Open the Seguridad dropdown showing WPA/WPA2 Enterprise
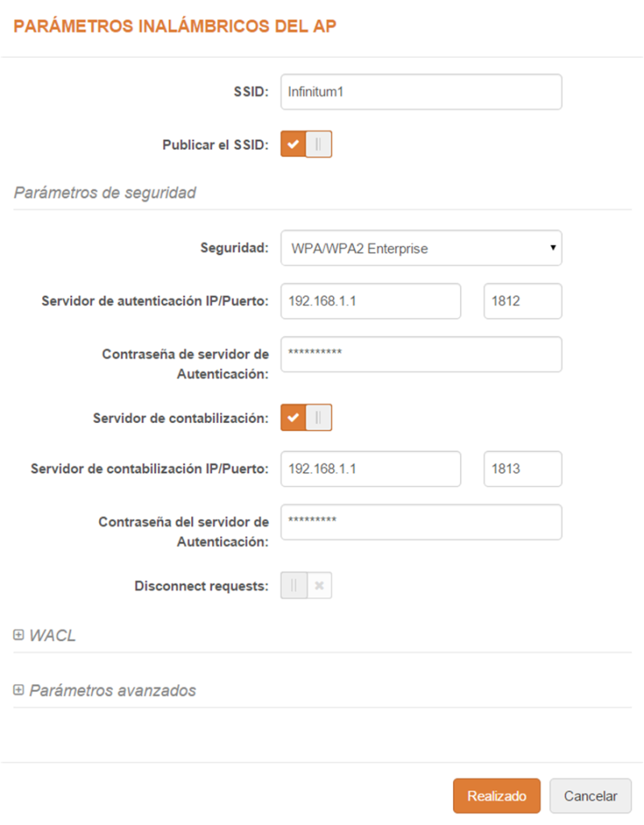 click(421, 249)
